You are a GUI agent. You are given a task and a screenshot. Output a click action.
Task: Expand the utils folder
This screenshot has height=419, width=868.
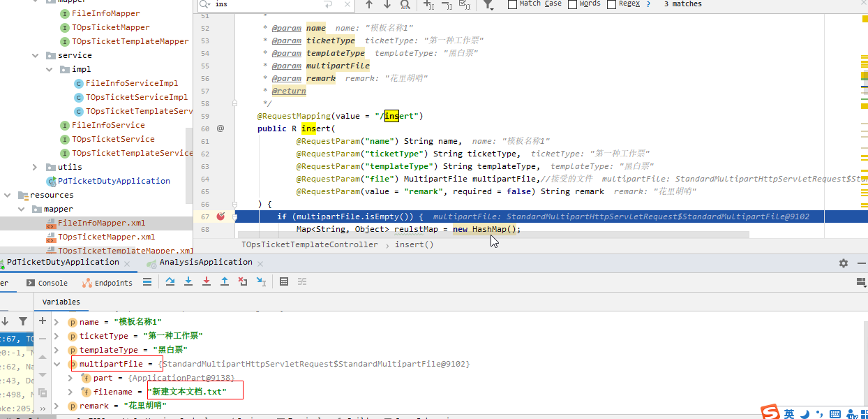35,167
